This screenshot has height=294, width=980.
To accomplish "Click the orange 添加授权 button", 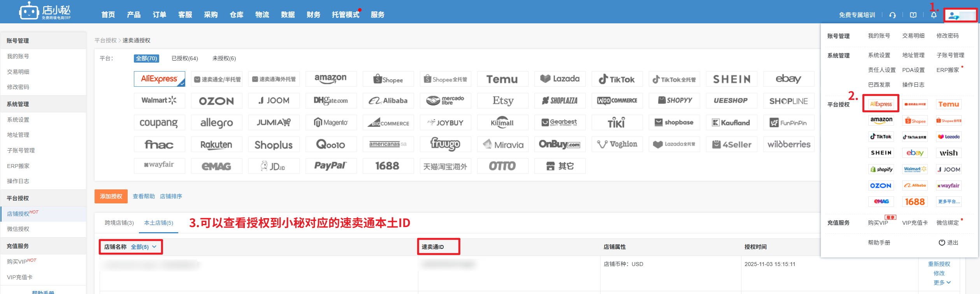I will coord(111,196).
